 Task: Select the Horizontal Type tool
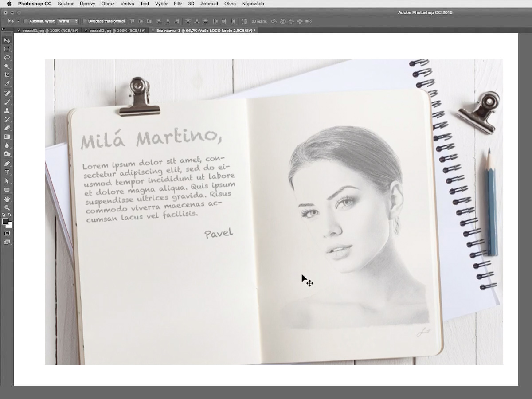pos(7,172)
